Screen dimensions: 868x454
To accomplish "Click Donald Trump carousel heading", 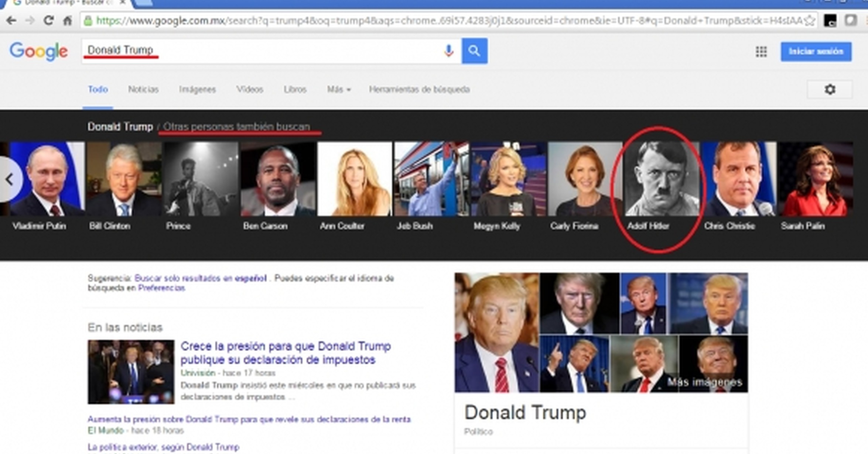I will point(120,127).
